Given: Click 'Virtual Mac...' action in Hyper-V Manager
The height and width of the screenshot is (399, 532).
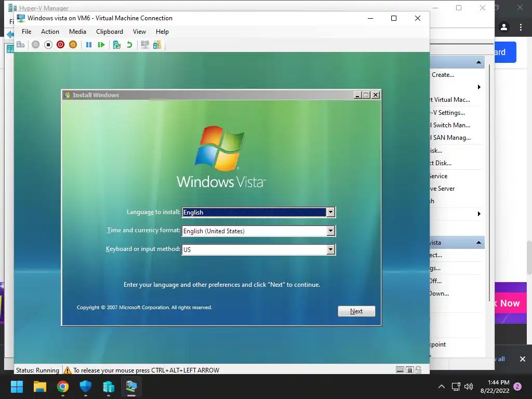Looking at the screenshot, I should [x=450, y=100].
